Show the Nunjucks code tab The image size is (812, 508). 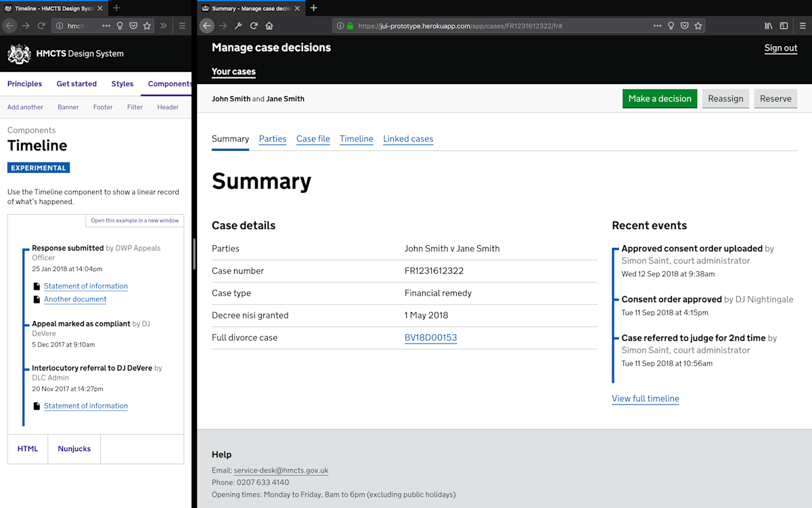pos(74,448)
